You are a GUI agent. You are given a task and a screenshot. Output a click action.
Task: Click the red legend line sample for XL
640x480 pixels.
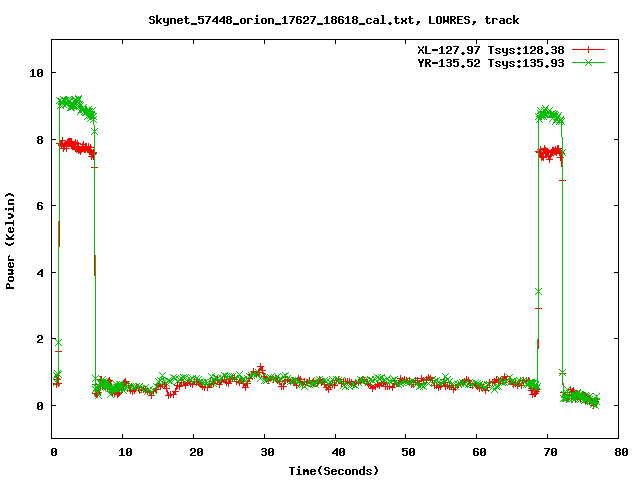tap(588, 50)
